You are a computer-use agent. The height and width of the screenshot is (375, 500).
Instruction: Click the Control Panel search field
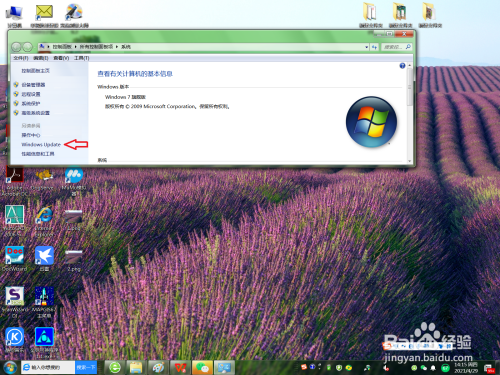point(396,47)
